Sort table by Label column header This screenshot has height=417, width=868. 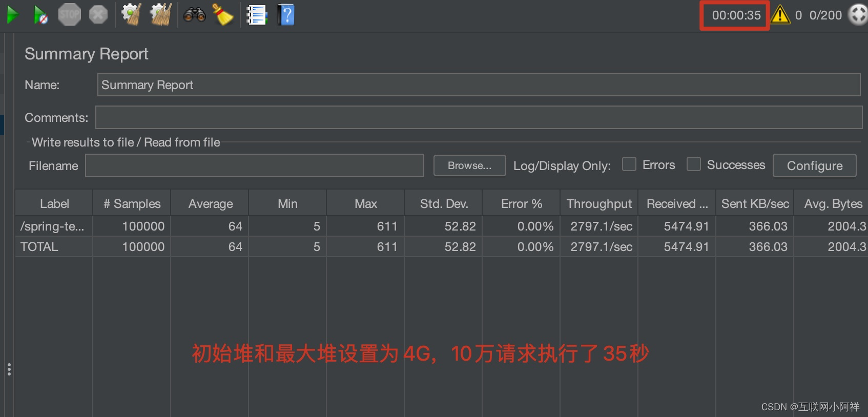54,203
